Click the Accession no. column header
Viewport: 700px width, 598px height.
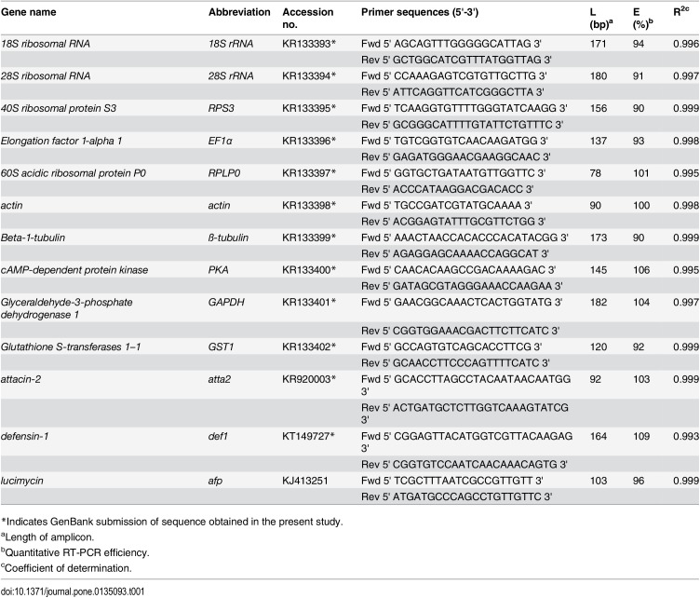307,19
